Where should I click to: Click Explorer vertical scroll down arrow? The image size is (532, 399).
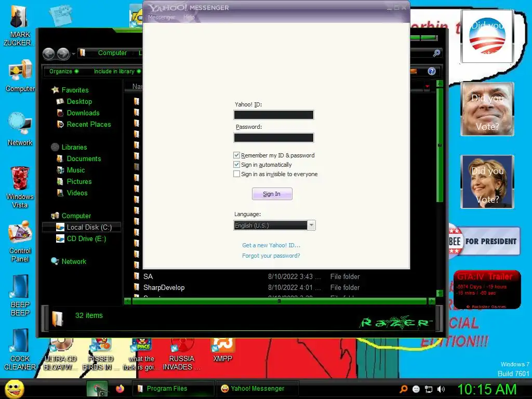(x=440, y=293)
